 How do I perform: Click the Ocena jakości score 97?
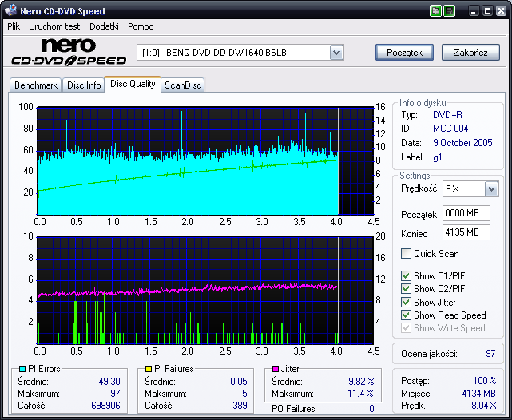[490, 354]
